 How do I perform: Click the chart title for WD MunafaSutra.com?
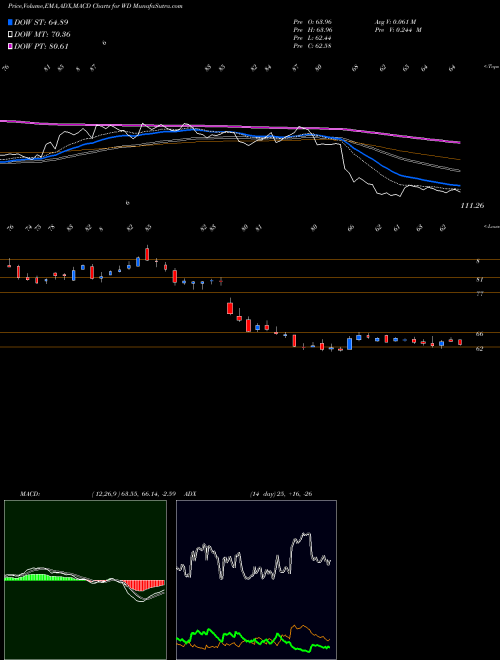95,7
